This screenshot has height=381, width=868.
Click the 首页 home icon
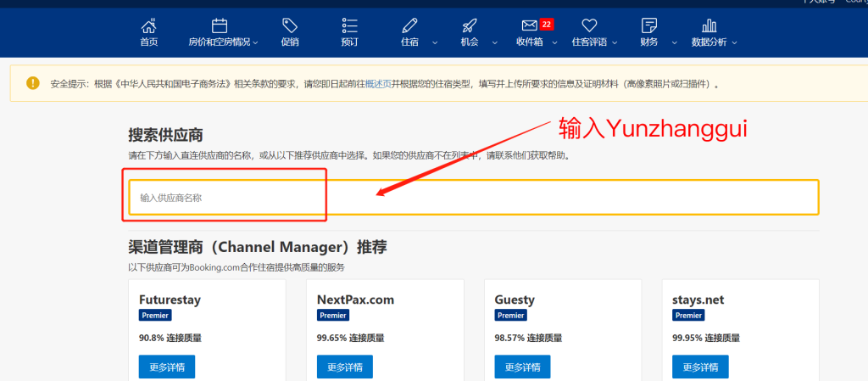tap(148, 25)
